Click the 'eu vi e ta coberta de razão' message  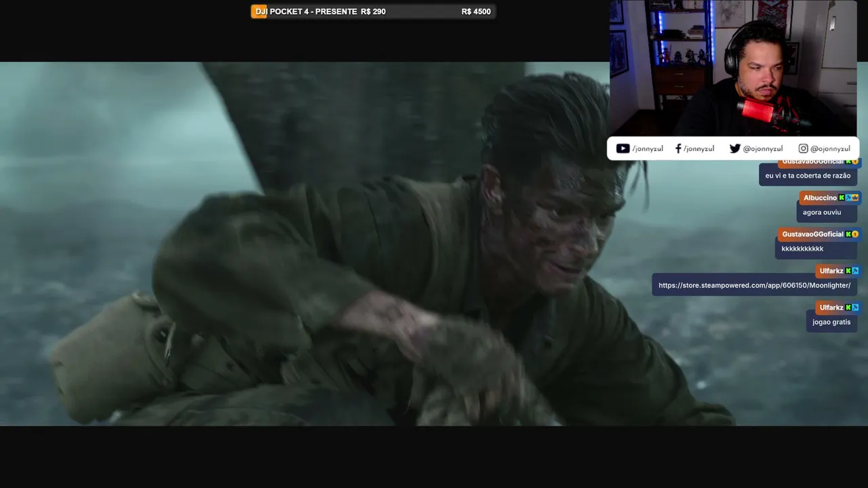(x=808, y=176)
